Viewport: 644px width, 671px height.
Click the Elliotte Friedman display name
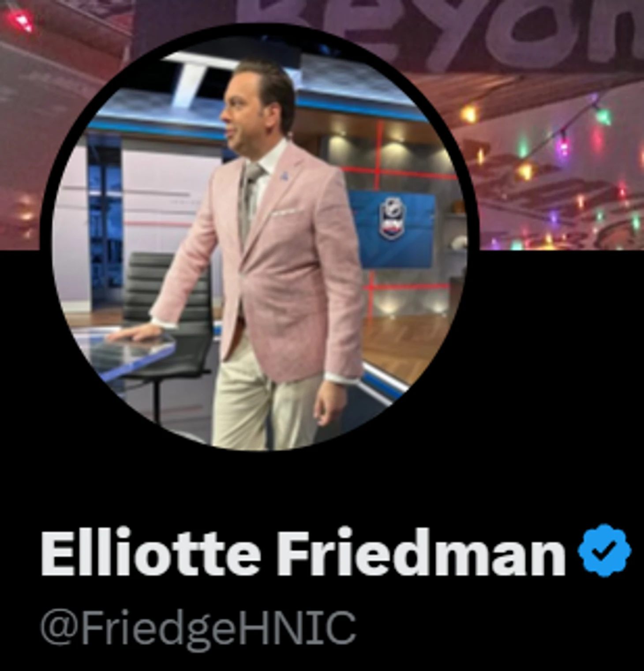(303, 551)
